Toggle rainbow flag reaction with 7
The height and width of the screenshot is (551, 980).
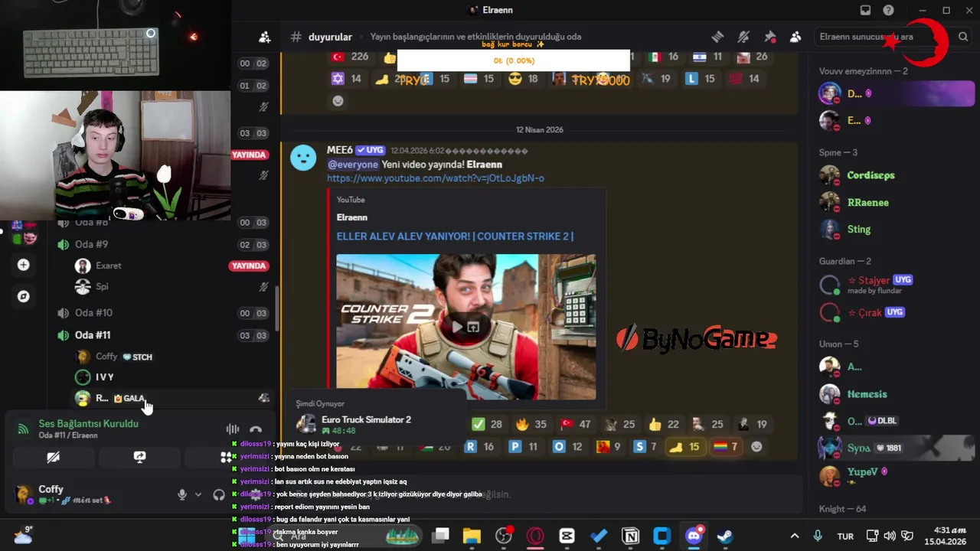725,447
